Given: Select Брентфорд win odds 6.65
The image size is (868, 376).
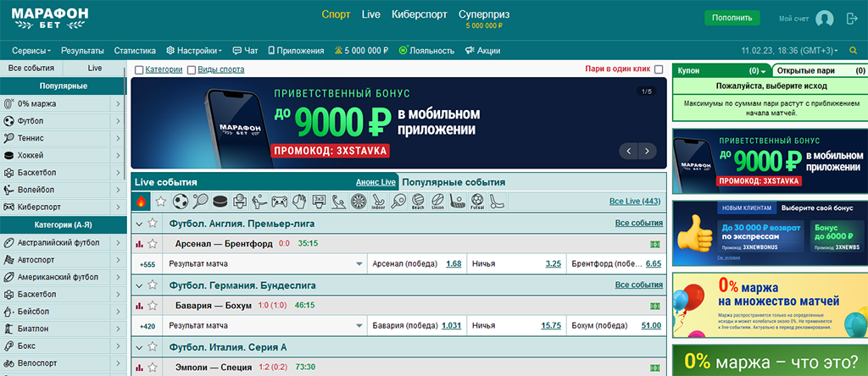Looking at the screenshot, I should 654,263.
